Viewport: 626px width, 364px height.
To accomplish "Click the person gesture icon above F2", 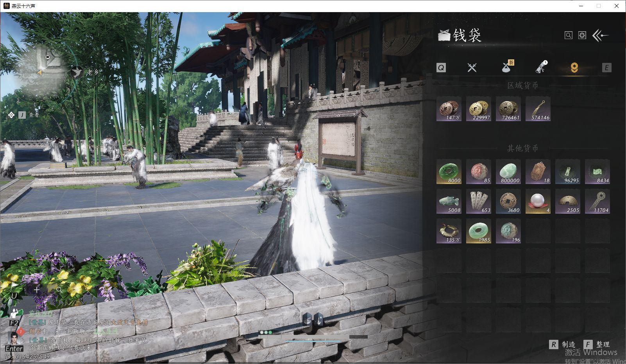I will (14, 312).
